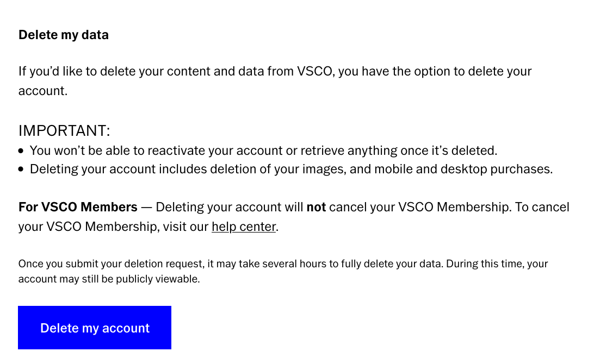Click the intro text about deleting content and data
The image size is (594, 364).
click(275, 71)
